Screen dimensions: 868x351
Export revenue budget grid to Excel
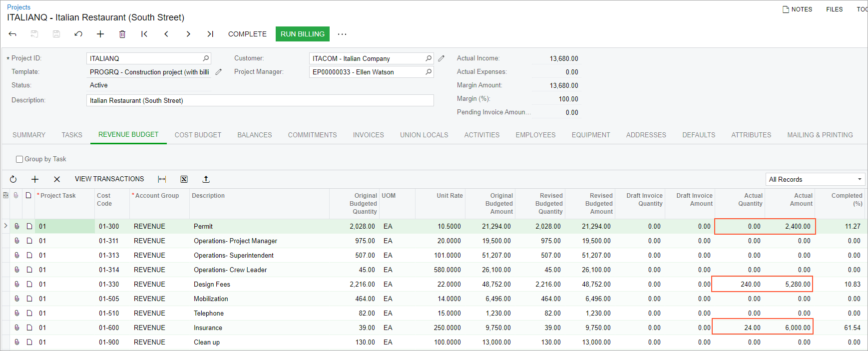(184, 179)
